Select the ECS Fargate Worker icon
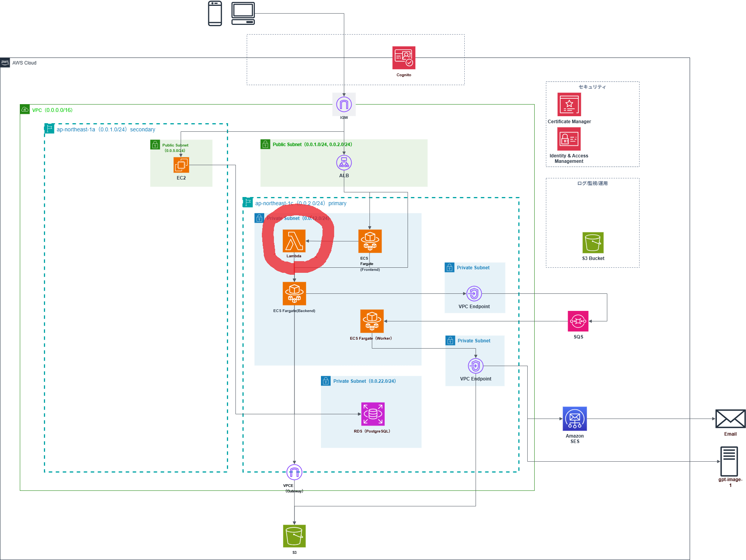Image resolution: width=746 pixels, height=560 pixels. 372,321
